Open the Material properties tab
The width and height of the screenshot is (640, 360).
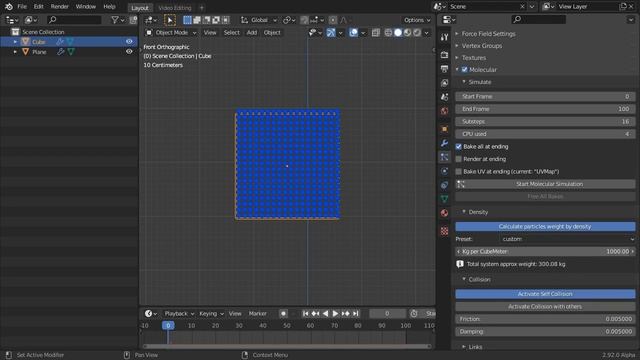(444, 213)
